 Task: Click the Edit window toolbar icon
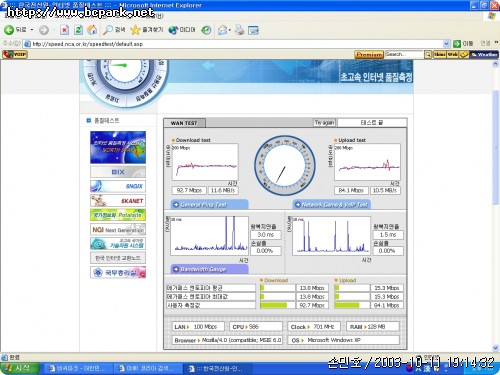point(253,30)
